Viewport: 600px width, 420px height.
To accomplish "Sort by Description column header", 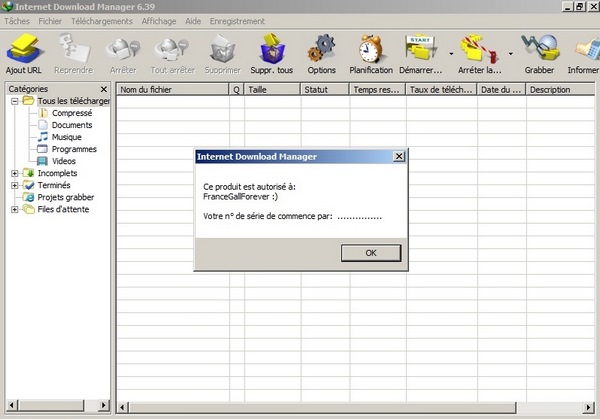I will click(561, 90).
